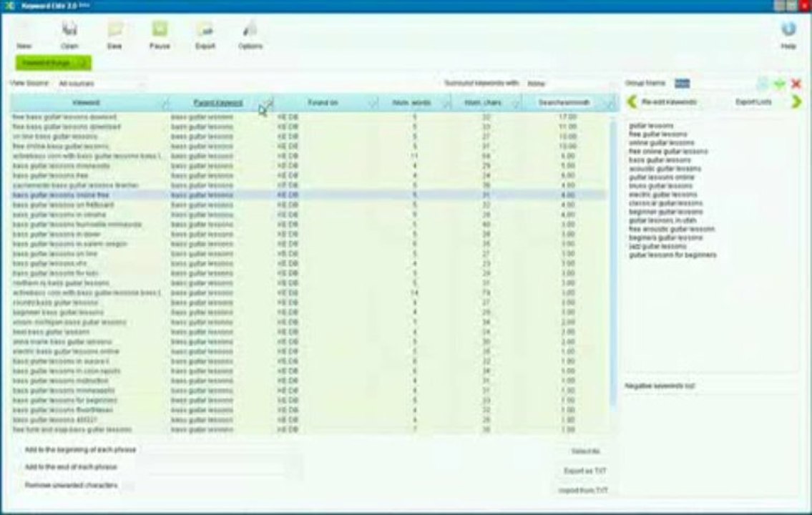Select 'guitar lessons in utah' in group list
812x515 pixels.
pos(662,220)
